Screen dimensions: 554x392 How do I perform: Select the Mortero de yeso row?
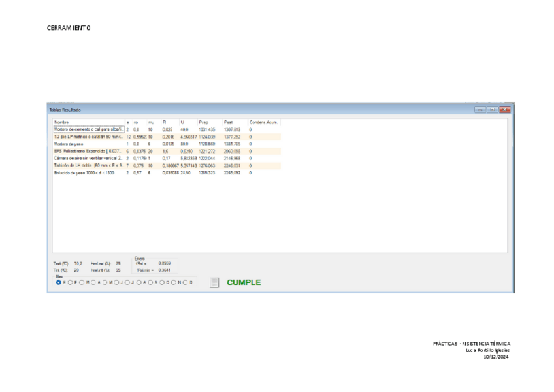pyautogui.click(x=167, y=144)
